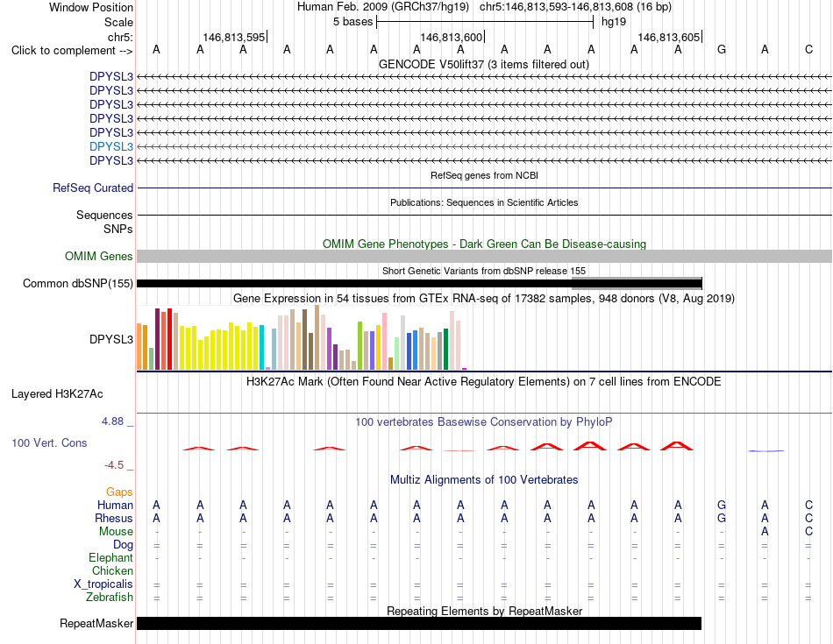Select the Zebrafish species label
This screenshot has width=833, height=644.
(110, 598)
